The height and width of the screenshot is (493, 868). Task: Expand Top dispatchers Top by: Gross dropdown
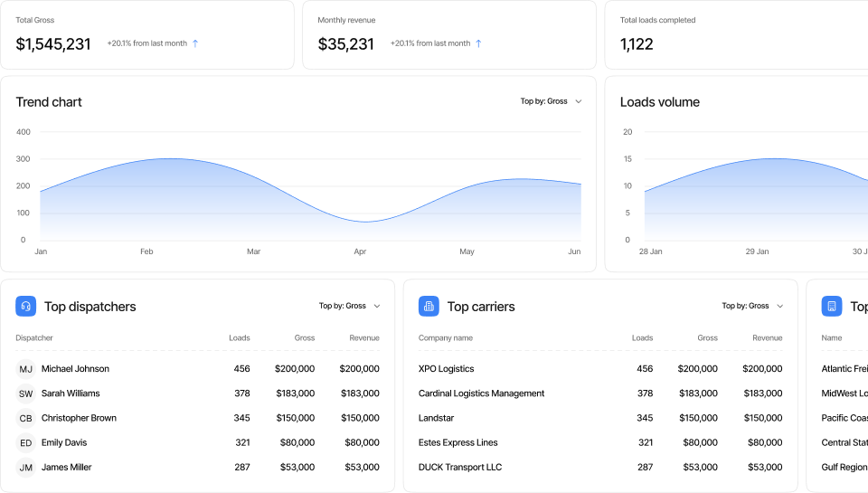(x=349, y=306)
